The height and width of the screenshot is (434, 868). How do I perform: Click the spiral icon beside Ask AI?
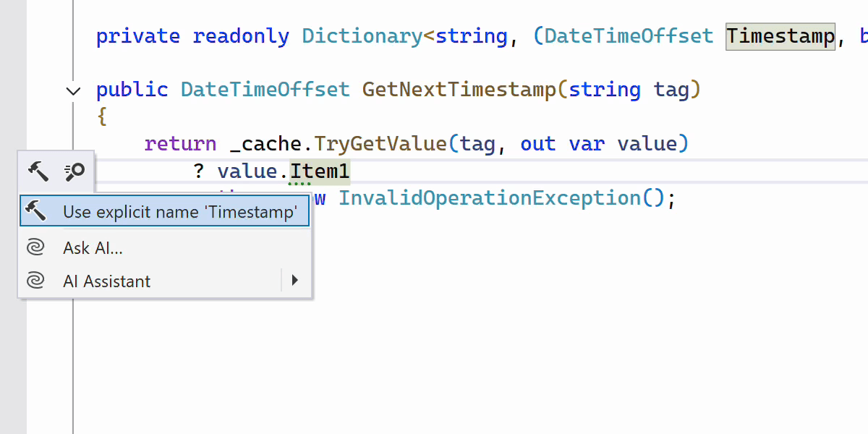point(35,248)
